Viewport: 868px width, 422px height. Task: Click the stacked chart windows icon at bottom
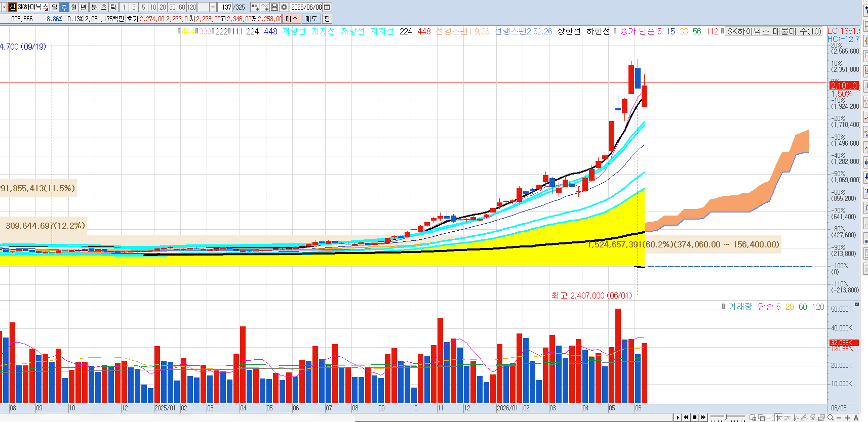[821, 418]
